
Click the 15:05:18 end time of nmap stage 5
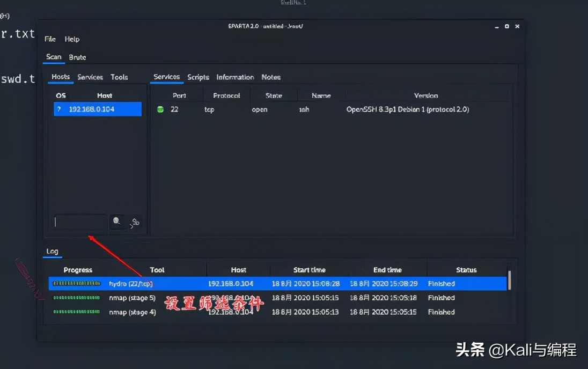coord(383,298)
